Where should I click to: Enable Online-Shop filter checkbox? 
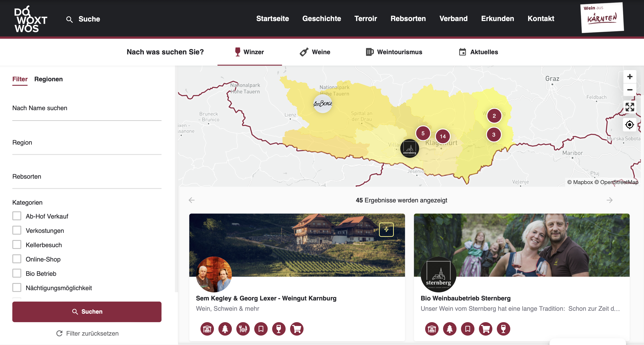17,259
